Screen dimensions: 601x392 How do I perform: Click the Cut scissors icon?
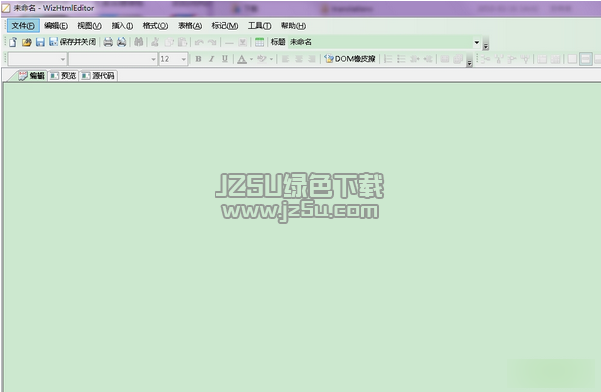[155, 42]
